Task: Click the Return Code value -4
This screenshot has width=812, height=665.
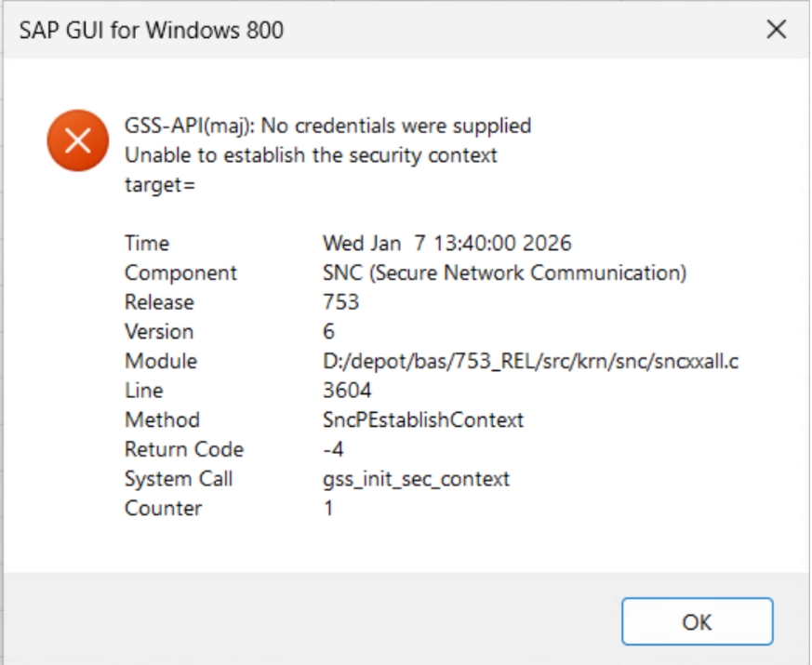Action: pyautogui.click(x=332, y=449)
